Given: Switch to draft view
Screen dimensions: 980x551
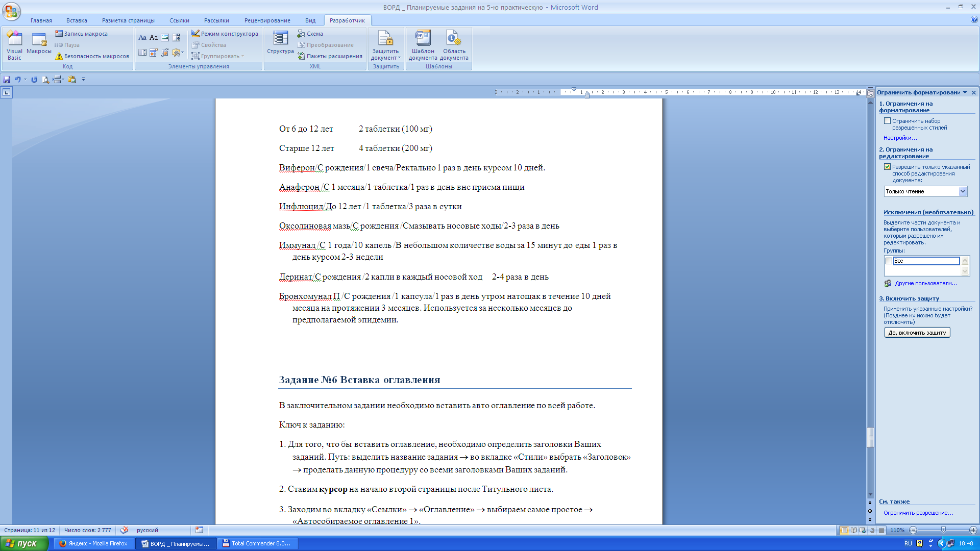Looking at the screenshot, I should [881, 530].
